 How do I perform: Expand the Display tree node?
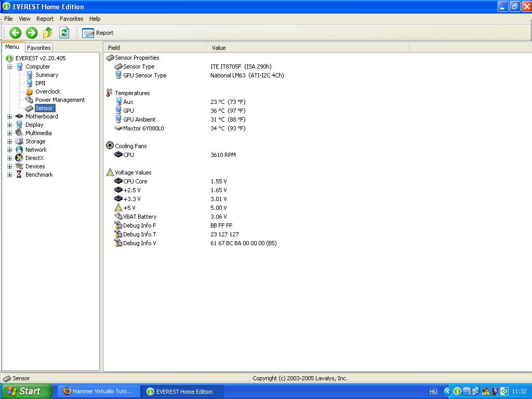point(9,125)
